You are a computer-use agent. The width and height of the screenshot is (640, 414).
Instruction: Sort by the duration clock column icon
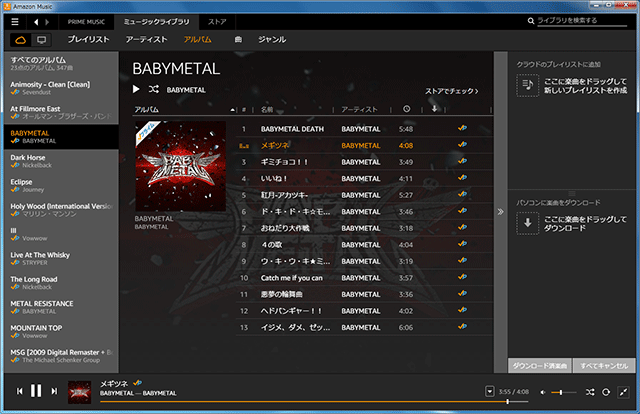point(407,109)
